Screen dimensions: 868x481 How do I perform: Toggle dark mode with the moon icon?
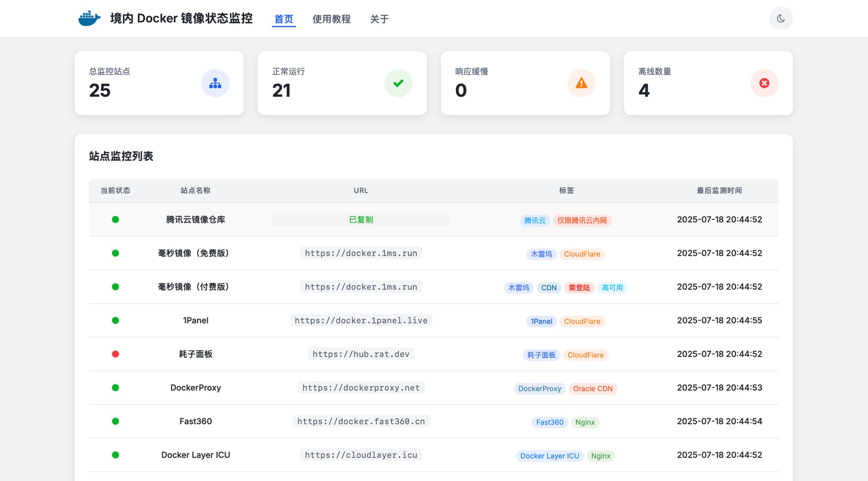click(x=781, y=19)
